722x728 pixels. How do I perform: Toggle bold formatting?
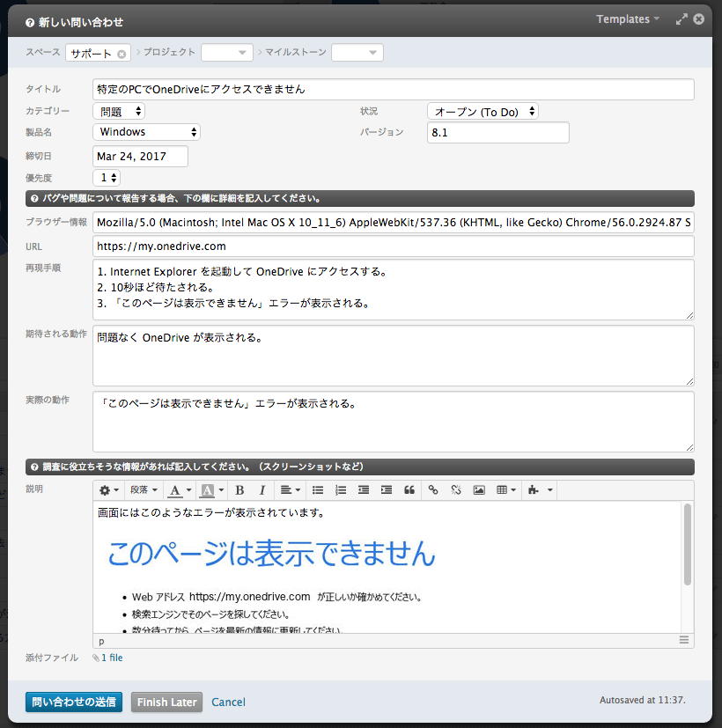(x=239, y=490)
